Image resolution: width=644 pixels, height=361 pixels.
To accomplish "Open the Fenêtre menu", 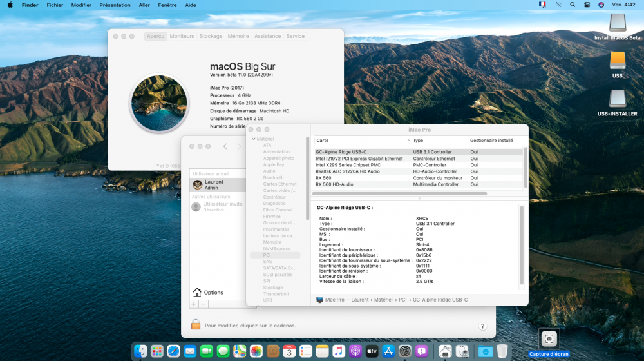I will pos(167,5).
